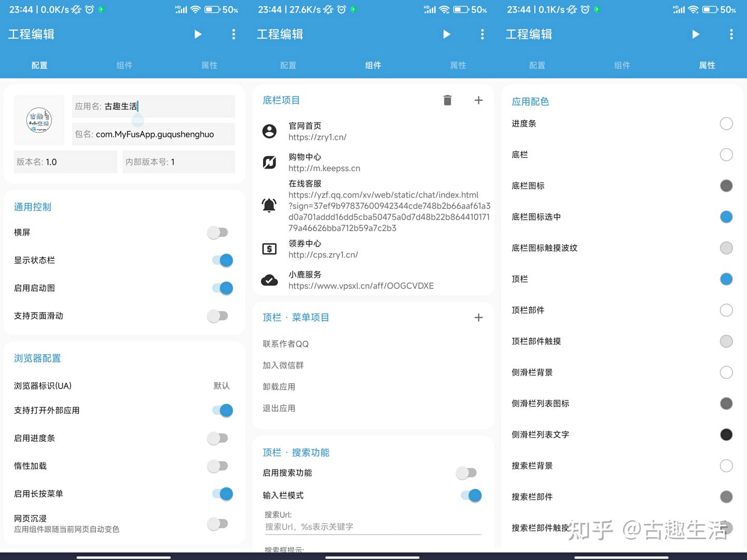Add a 顶栏·菜单项目 entry via plus icon

coord(478,317)
